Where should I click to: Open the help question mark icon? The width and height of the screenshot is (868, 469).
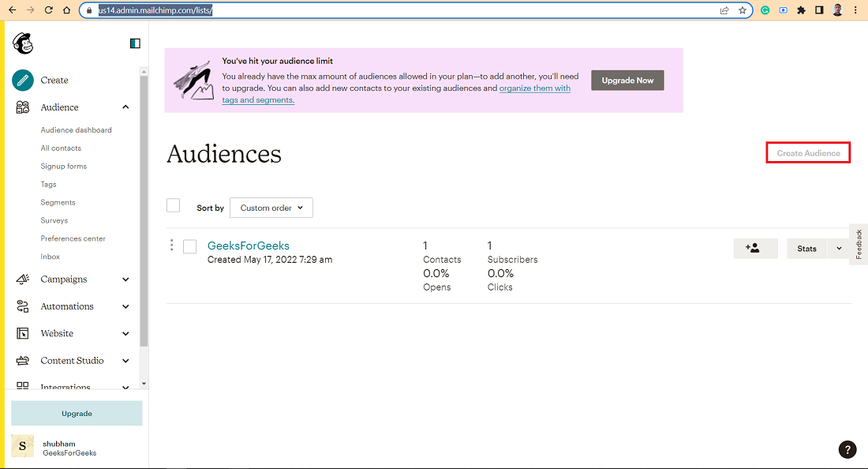[847, 449]
